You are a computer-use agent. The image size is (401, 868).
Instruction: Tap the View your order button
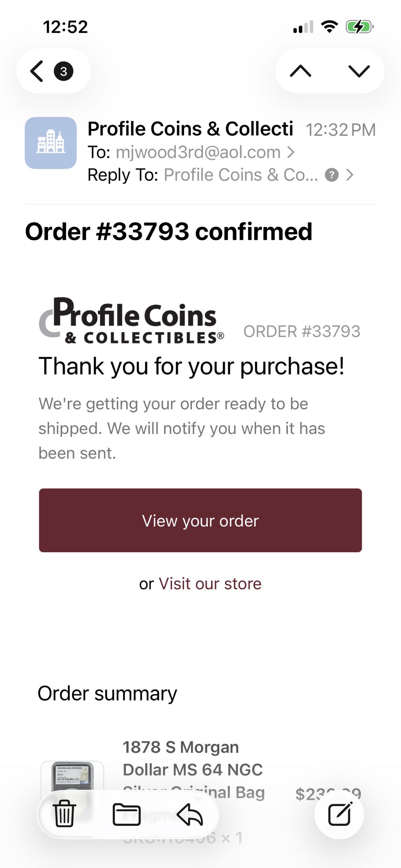coord(200,520)
